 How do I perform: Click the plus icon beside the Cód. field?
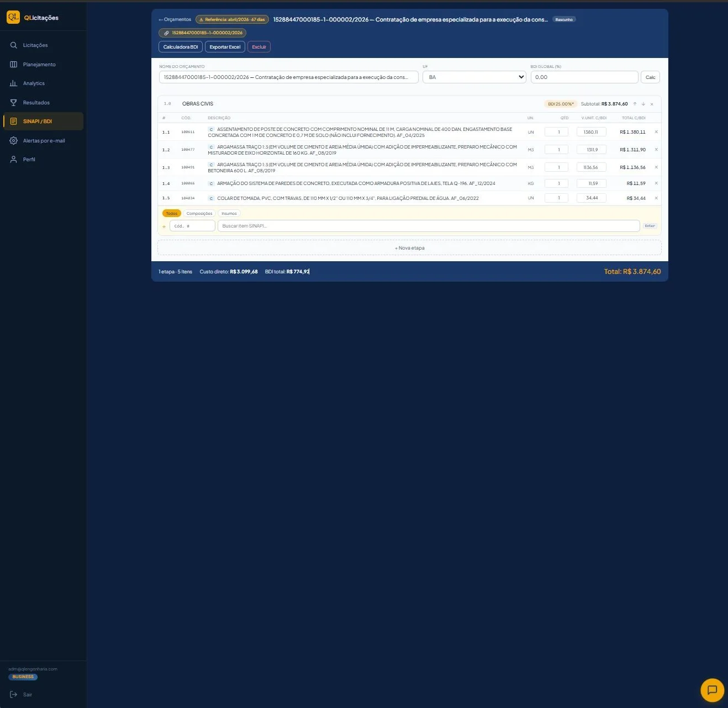(164, 226)
